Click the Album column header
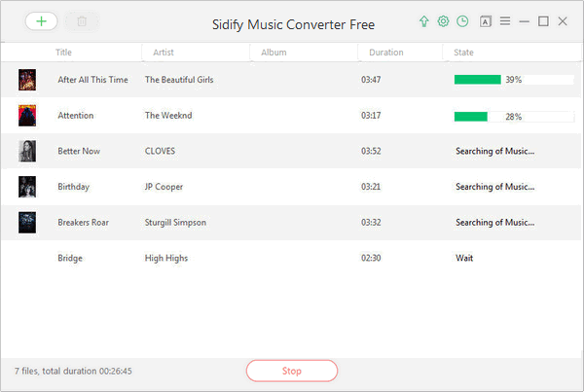 coord(274,53)
